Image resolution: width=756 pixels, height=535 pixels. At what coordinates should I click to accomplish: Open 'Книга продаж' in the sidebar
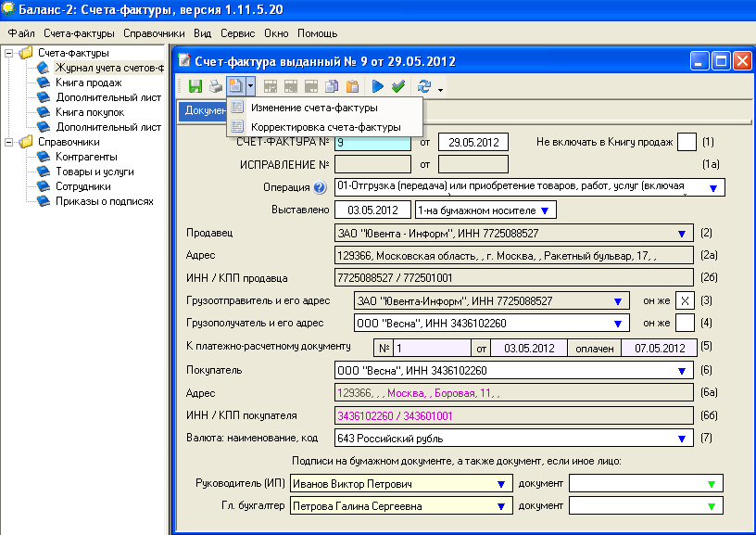[x=89, y=83]
